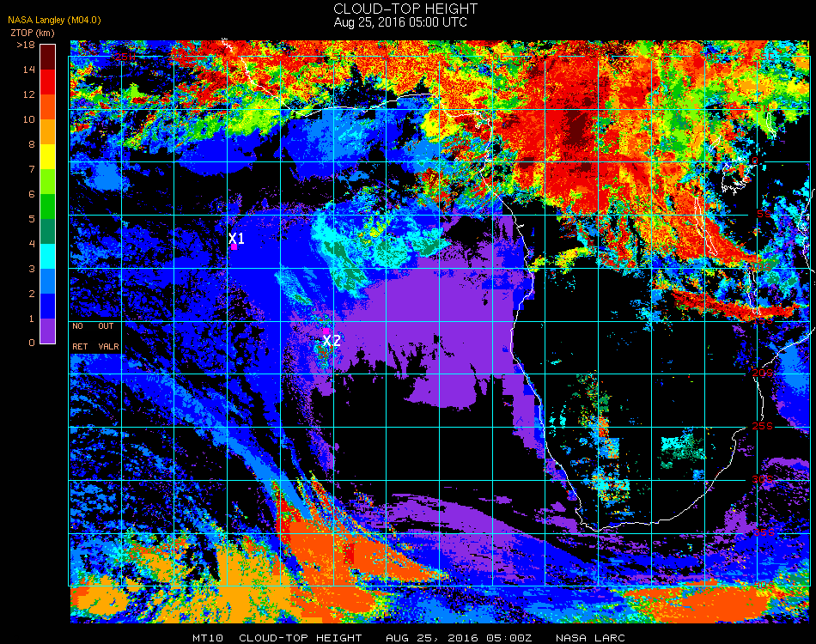This screenshot has height=644, width=816.
Task: Click the dark red legend swatch above 14
Action: point(47,57)
